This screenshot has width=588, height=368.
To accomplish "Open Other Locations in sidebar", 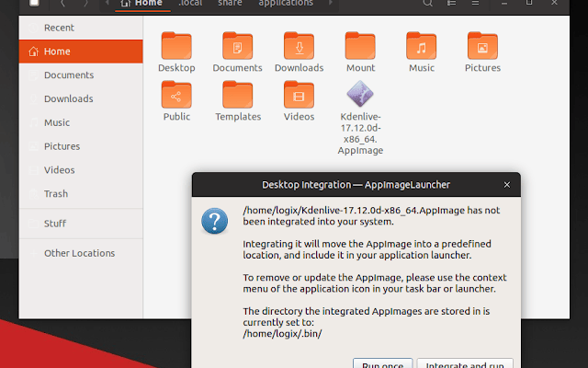I will (81, 253).
